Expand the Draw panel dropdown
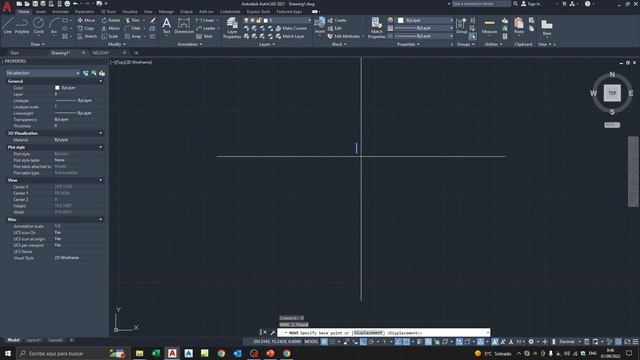640x360 pixels. click(x=38, y=44)
